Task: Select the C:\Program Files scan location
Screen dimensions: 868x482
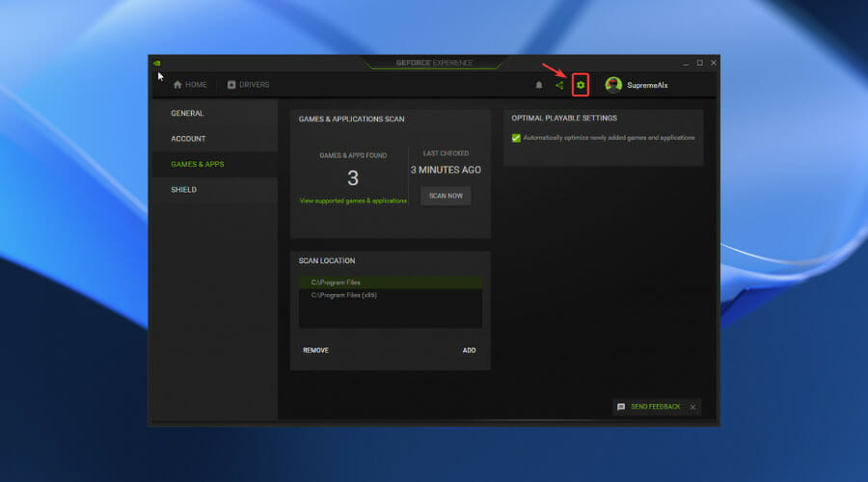Action: pyautogui.click(x=391, y=282)
